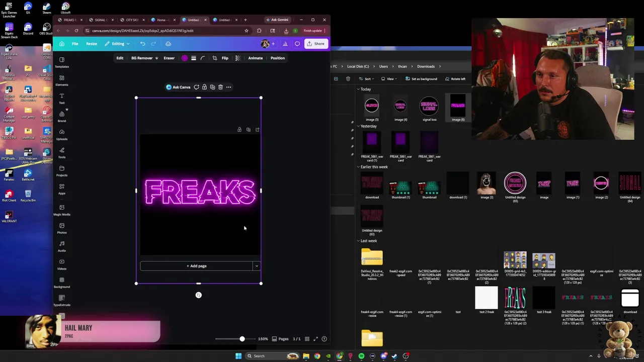
Task: Click the Animate button
Action: click(x=255, y=58)
